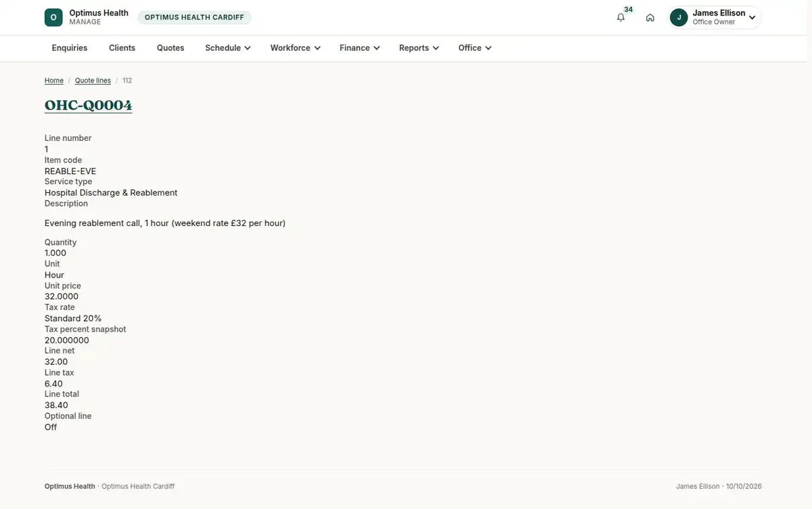Select the item code REABLE-EVE
The height and width of the screenshot is (509, 812).
(x=70, y=171)
